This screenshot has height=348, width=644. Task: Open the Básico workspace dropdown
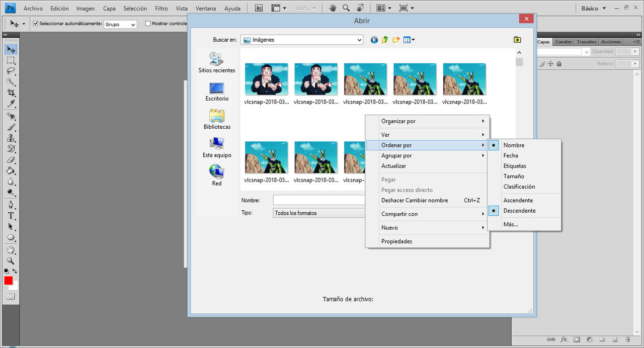coord(594,8)
